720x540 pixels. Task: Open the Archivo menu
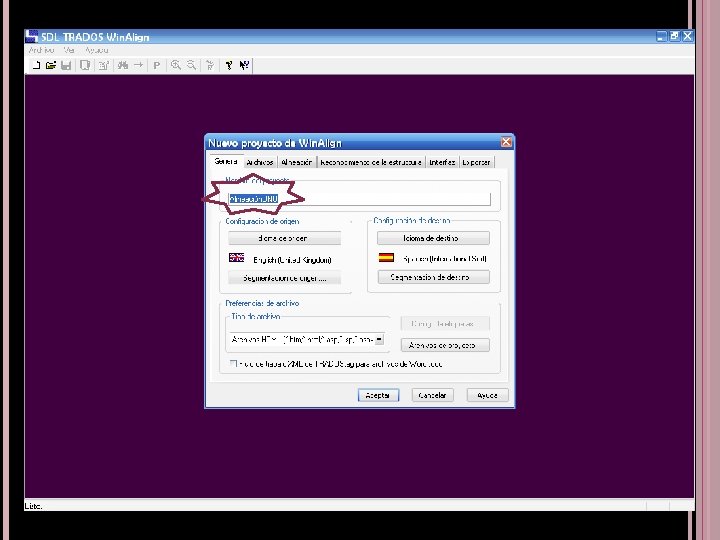coord(41,50)
